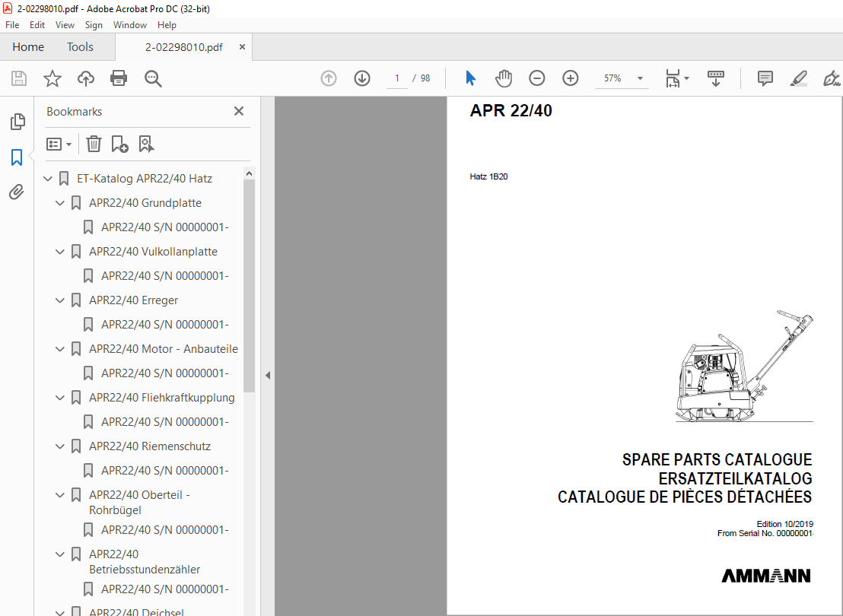Collapse ET-Katalog APR22/40 Hatz bookmark
The height and width of the screenshot is (616, 843).
(48, 179)
